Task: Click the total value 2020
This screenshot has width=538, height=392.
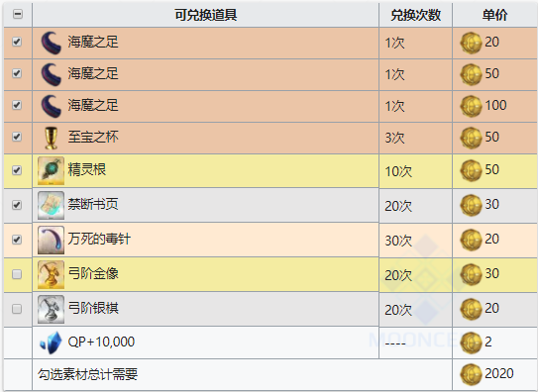Action: click(499, 373)
